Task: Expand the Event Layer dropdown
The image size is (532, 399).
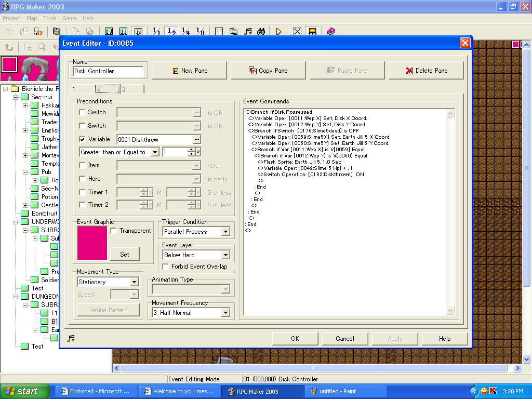Action: click(x=225, y=255)
